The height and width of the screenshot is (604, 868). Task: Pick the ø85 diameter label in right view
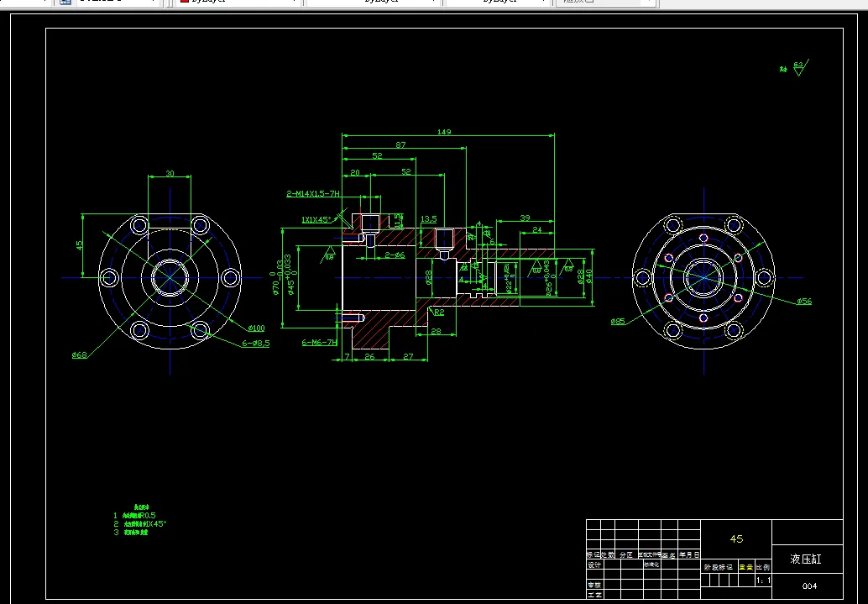coord(618,322)
